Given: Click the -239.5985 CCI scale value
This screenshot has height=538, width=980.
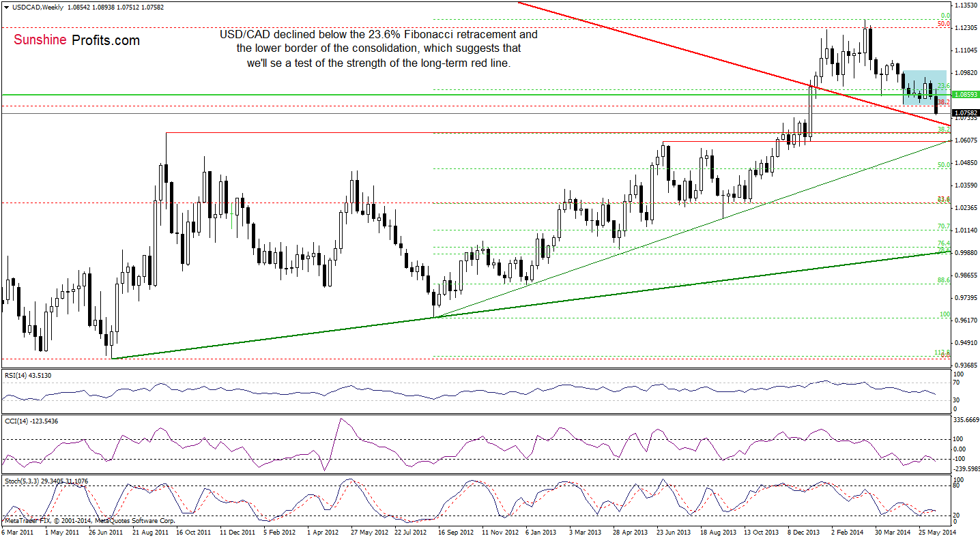Looking at the screenshot, I should pyautogui.click(x=967, y=468).
